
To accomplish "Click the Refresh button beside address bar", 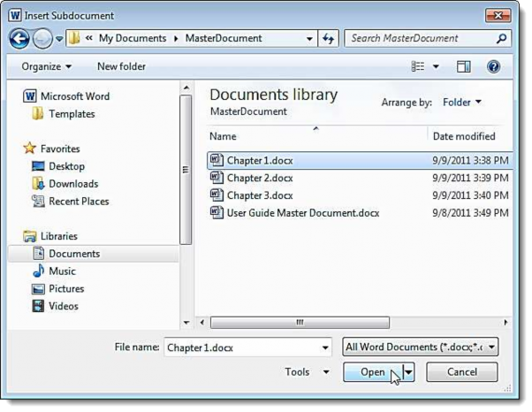I will [329, 39].
